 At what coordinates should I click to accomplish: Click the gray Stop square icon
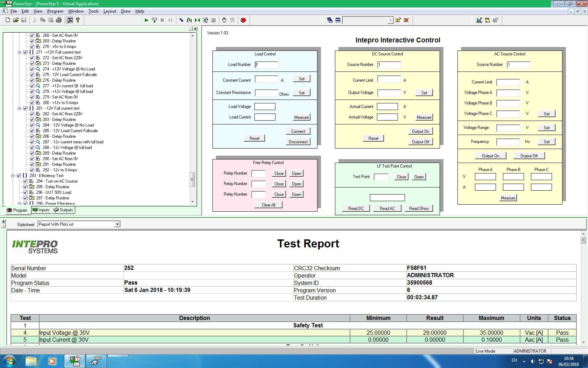(162, 20)
